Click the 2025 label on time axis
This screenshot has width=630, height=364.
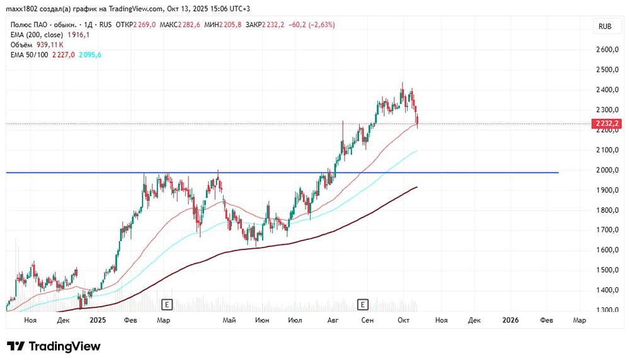click(x=98, y=320)
